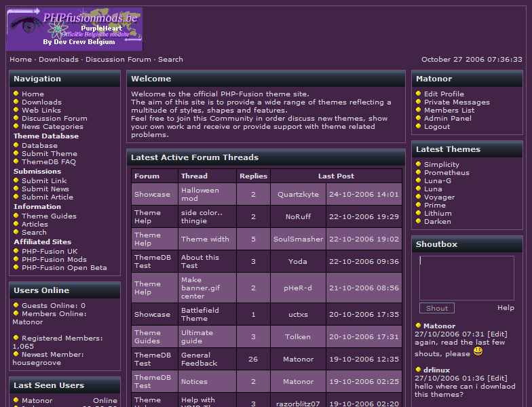Open the side color.. thingie thread
532x407 pixels.
click(202, 217)
